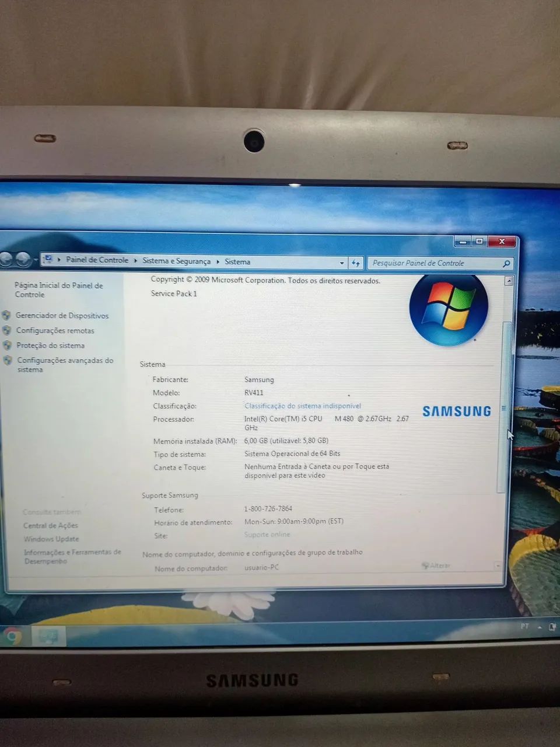Click the scrollbar down arrow

498,566
